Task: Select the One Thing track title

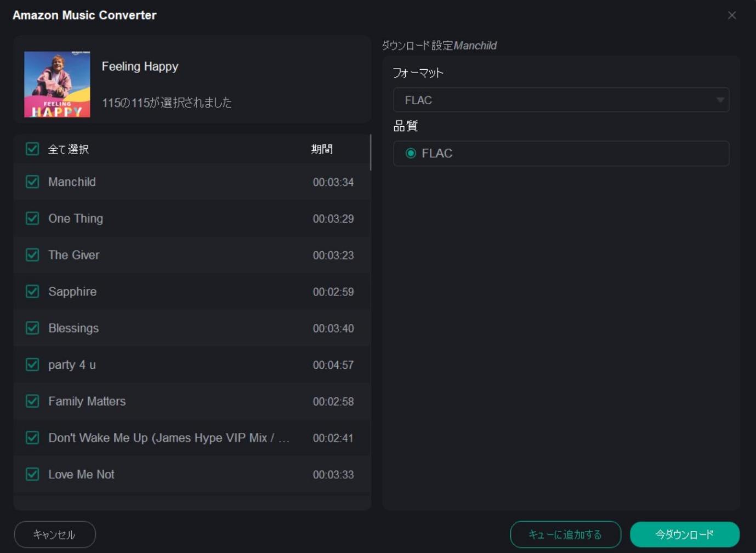Action: coord(76,218)
